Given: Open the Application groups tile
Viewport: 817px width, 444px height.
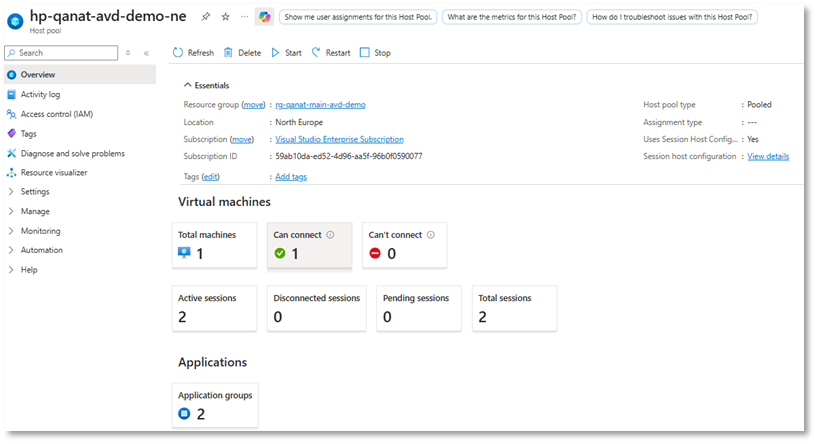Looking at the screenshot, I should coord(214,405).
